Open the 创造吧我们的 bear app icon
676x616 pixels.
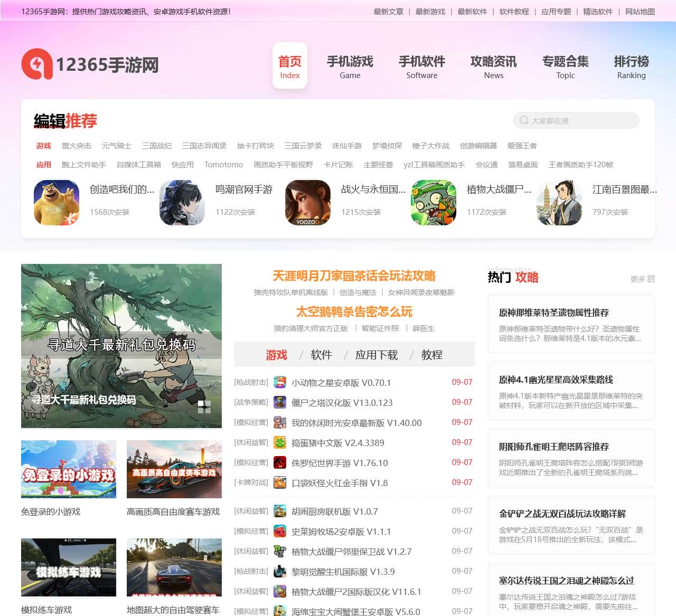pyautogui.click(x=57, y=203)
